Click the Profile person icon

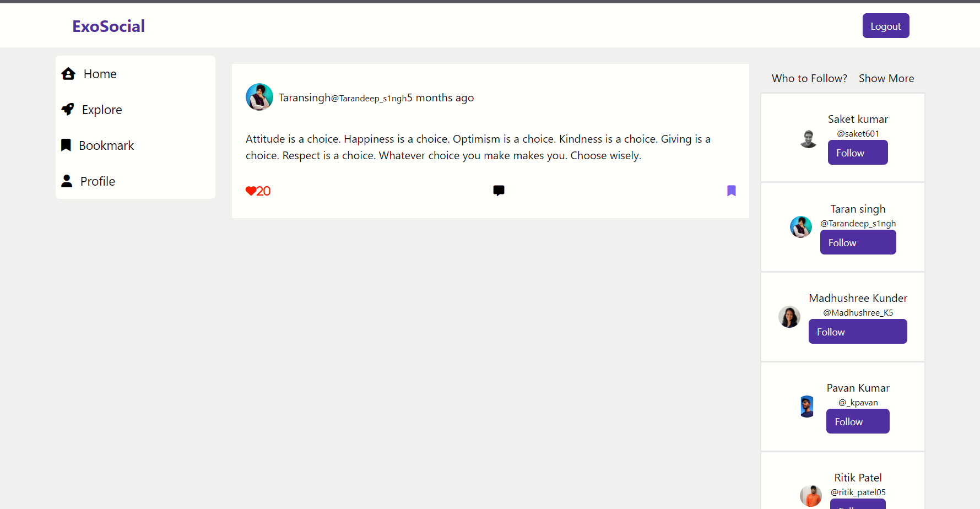pyautogui.click(x=67, y=181)
